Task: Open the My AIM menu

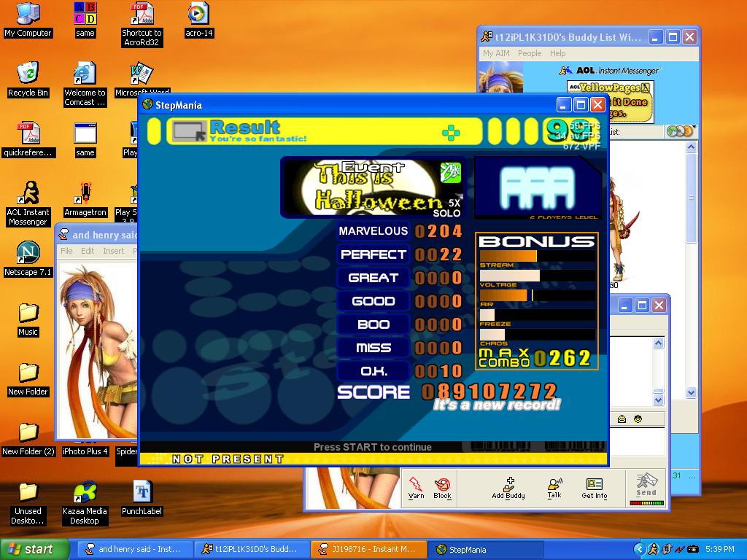Action: click(x=496, y=53)
